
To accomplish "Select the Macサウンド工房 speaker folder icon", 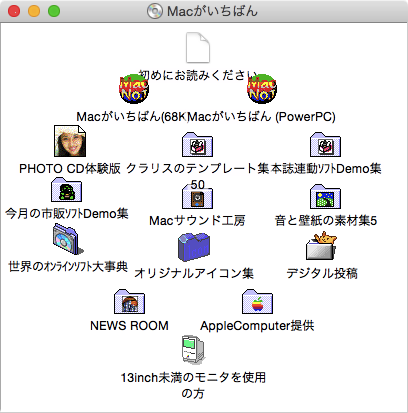I will [197, 196].
